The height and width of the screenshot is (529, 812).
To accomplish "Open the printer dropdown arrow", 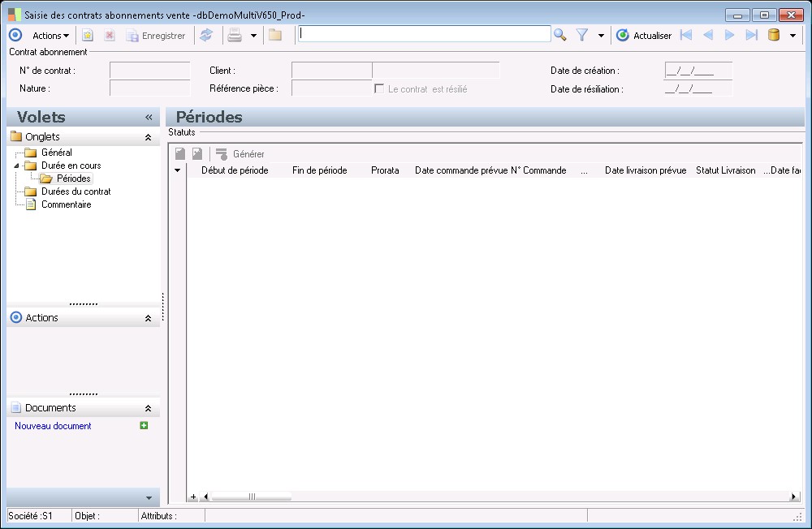I will (253, 36).
